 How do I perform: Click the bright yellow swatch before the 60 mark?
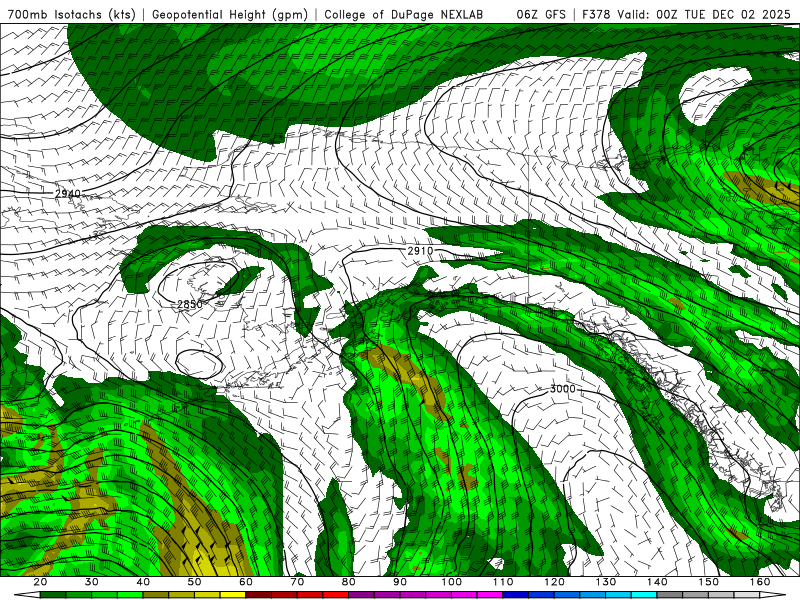(233, 595)
